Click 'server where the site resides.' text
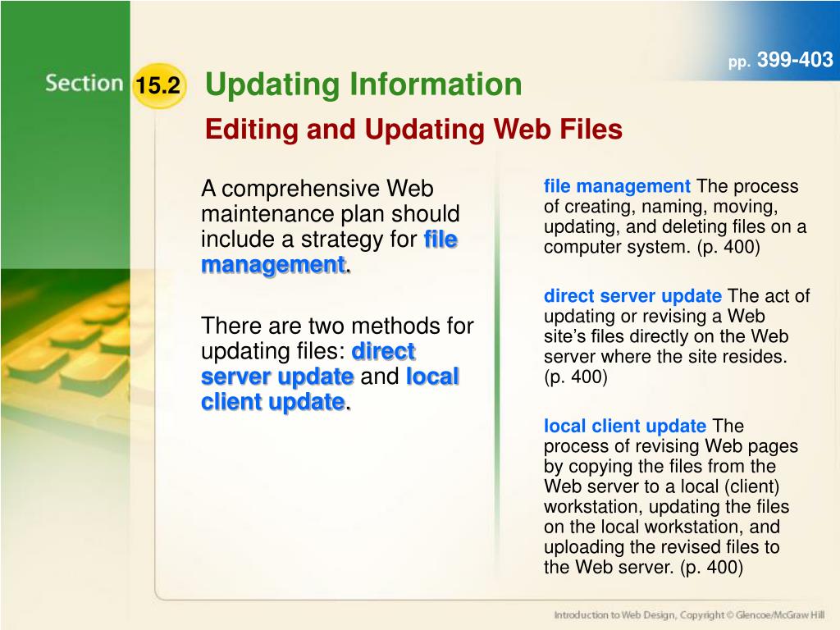Image resolution: width=840 pixels, height=630 pixels. point(665,357)
